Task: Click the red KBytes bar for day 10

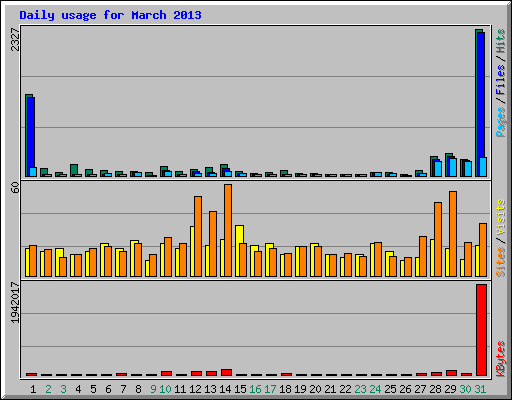Action: click(x=166, y=373)
